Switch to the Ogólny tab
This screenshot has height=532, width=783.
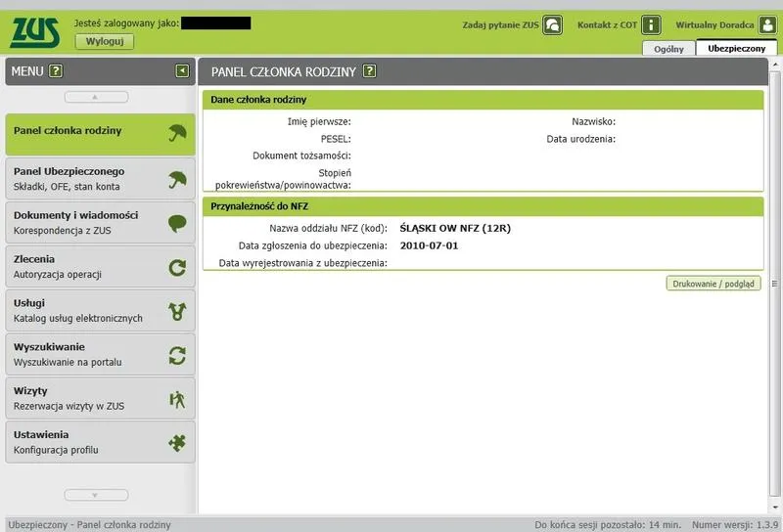668,48
